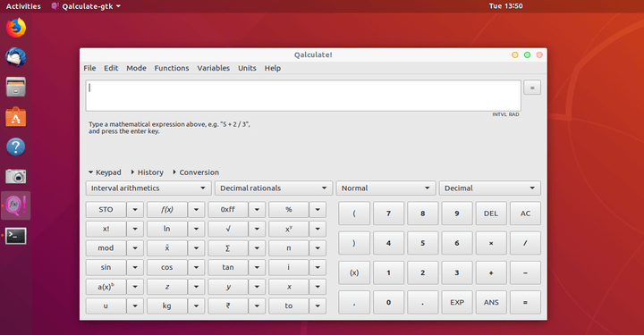Click the EXP key
The image size is (644, 335).
[x=457, y=303]
